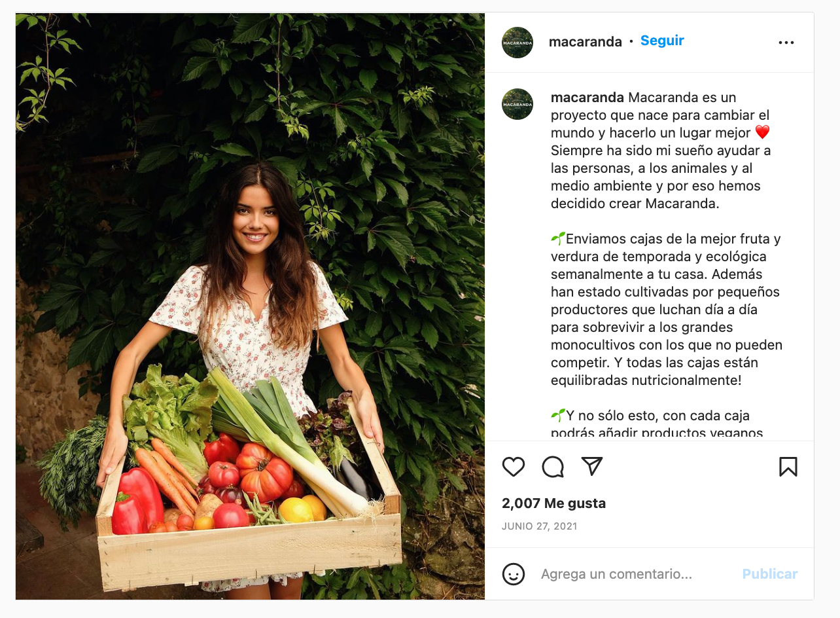The width and height of the screenshot is (840, 618).
Task: Click the woman's photo with vegetable crate
Action: pyautogui.click(x=250, y=306)
